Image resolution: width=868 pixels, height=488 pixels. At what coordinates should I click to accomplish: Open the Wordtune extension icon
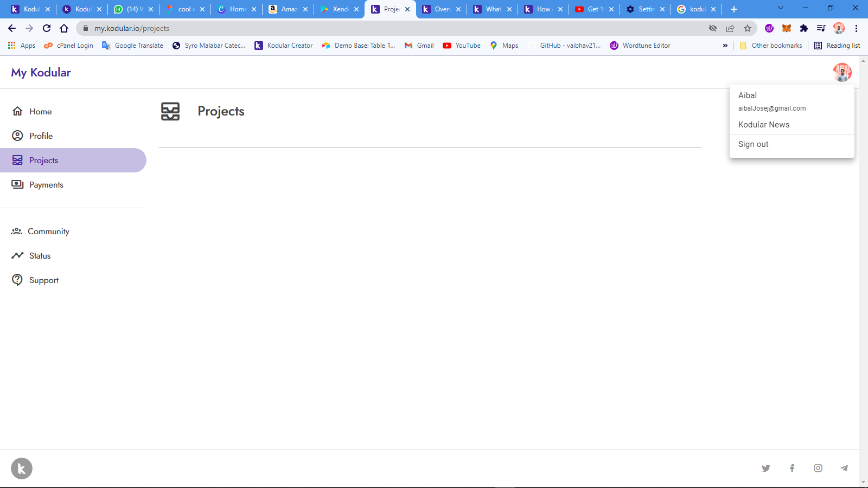[x=769, y=28]
